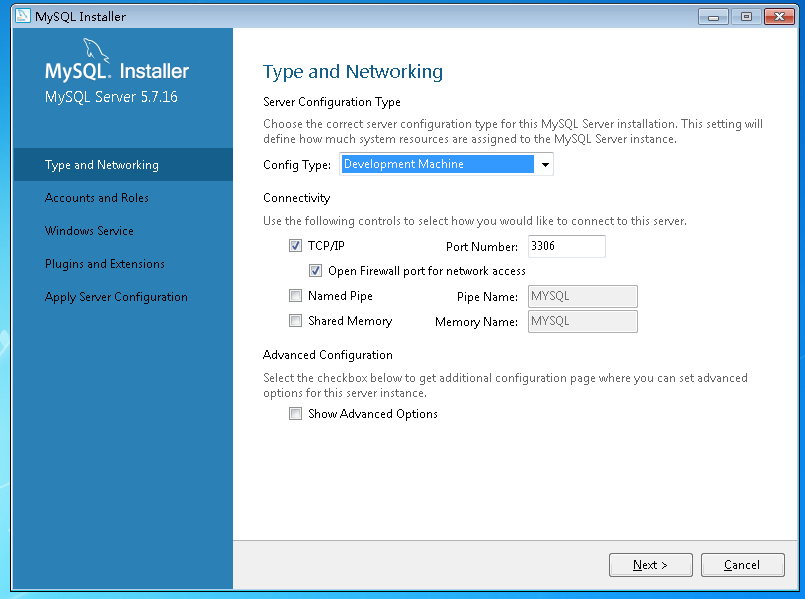Image resolution: width=805 pixels, height=599 pixels.
Task: Click the MySQL Installer title bar icon
Action: (23, 16)
